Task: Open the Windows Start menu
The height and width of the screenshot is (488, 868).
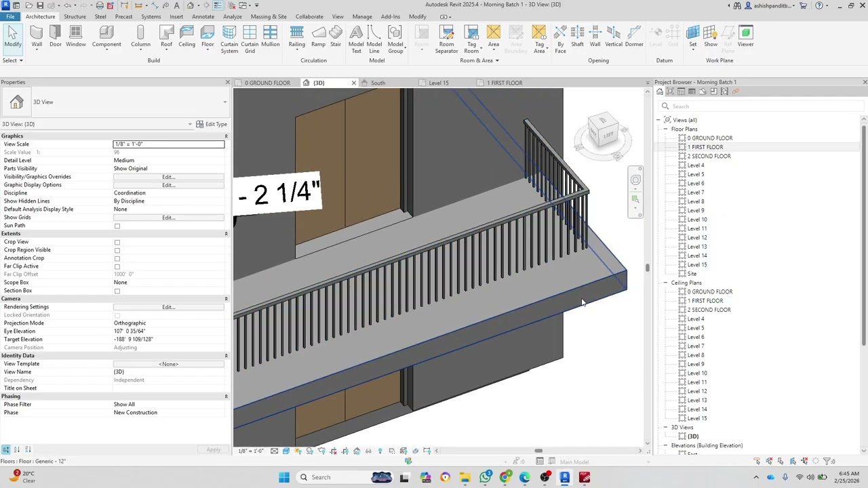Action: (284, 477)
